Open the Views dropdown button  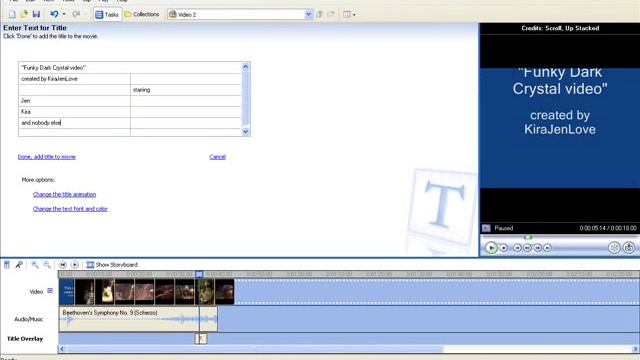(x=349, y=14)
